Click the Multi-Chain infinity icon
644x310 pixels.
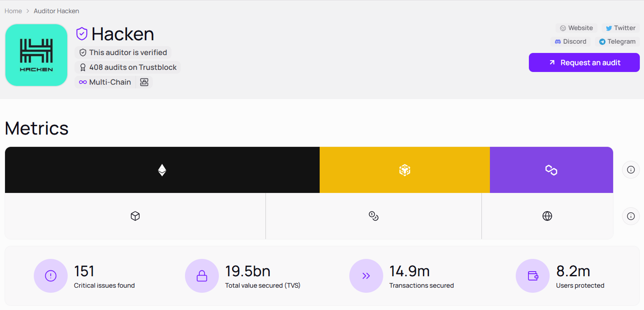pos(83,82)
